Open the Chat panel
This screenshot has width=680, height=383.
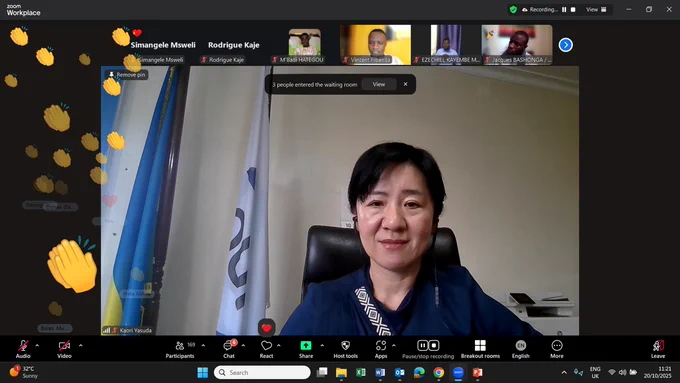229,349
